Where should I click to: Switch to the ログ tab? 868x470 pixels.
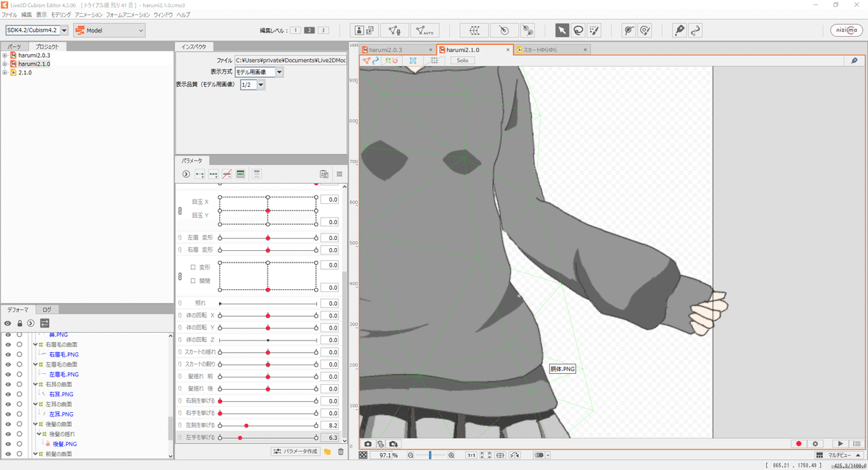[x=46, y=309]
